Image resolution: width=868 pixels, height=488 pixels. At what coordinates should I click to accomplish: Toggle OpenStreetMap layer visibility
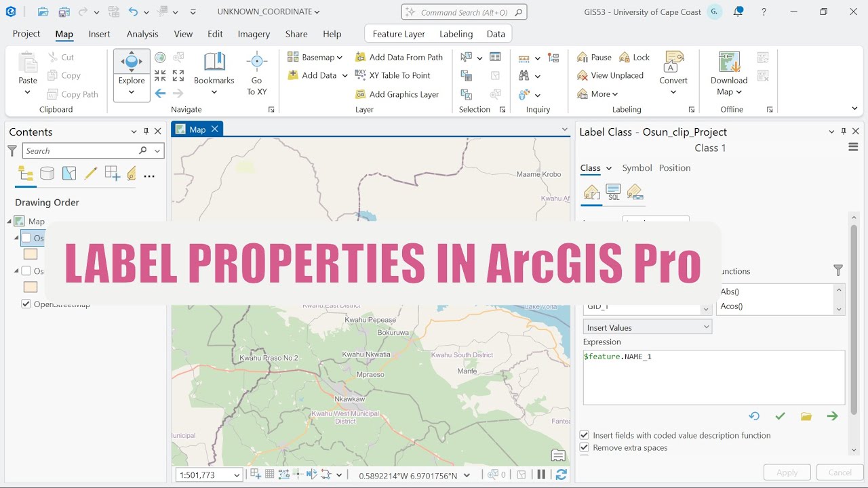pyautogui.click(x=26, y=304)
